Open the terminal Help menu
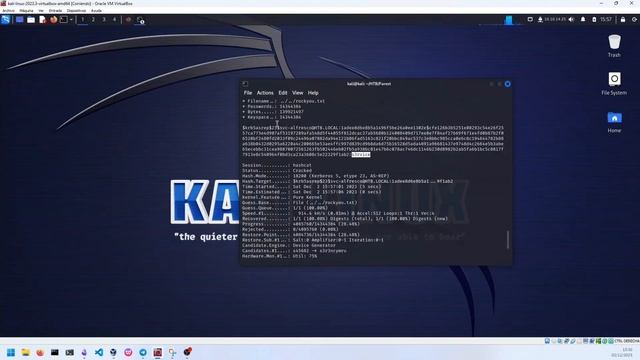Image resolution: width=640 pixels, height=360 pixels. coord(313,93)
